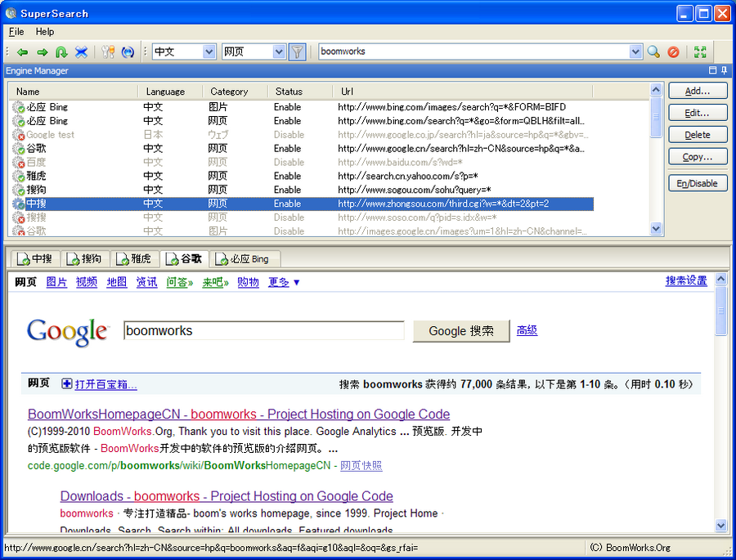Toggle the filter funnel button
The height and width of the screenshot is (560, 736).
297,52
